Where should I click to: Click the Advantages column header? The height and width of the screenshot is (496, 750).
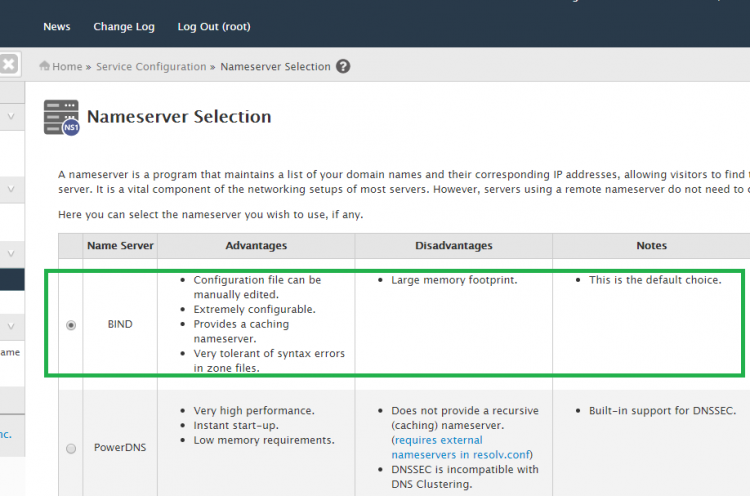256,246
